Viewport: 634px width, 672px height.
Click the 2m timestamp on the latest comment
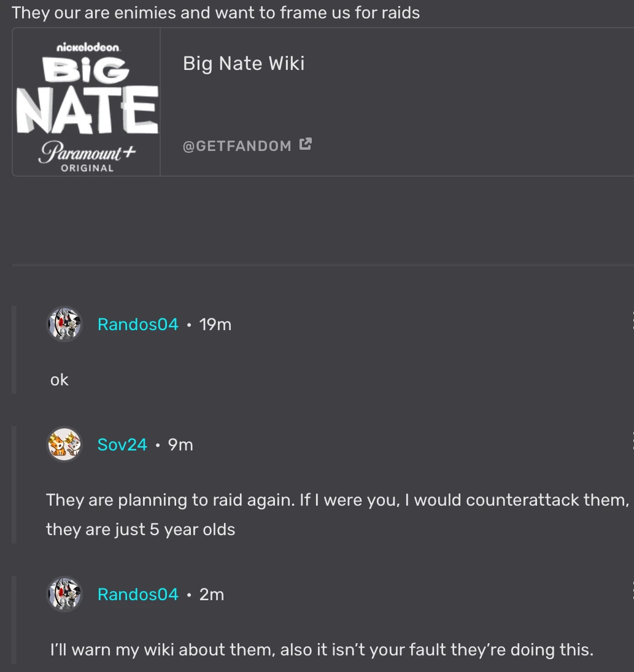point(210,593)
